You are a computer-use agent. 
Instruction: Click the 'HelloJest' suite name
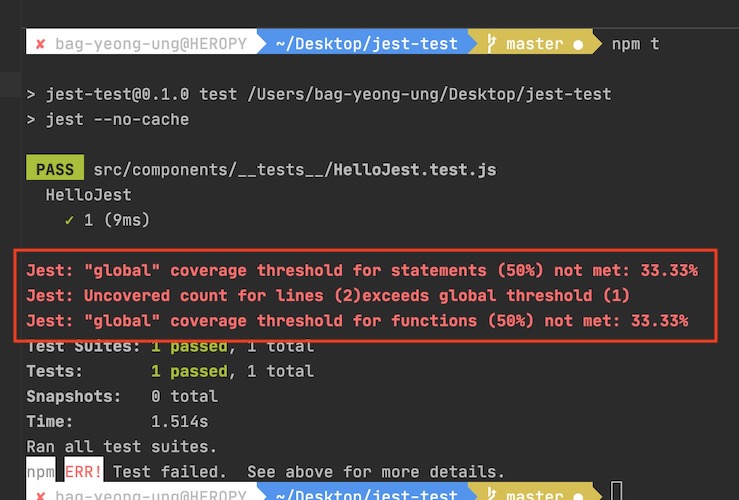click(x=88, y=195)
